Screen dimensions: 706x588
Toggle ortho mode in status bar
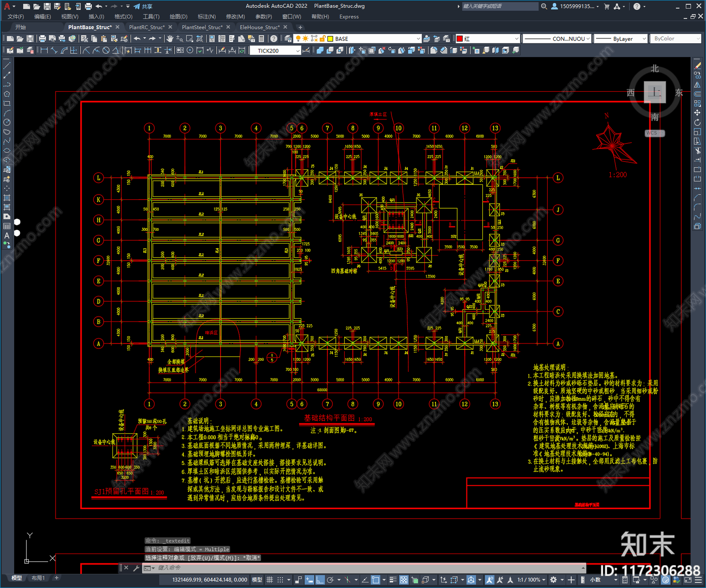coord(320,580)
